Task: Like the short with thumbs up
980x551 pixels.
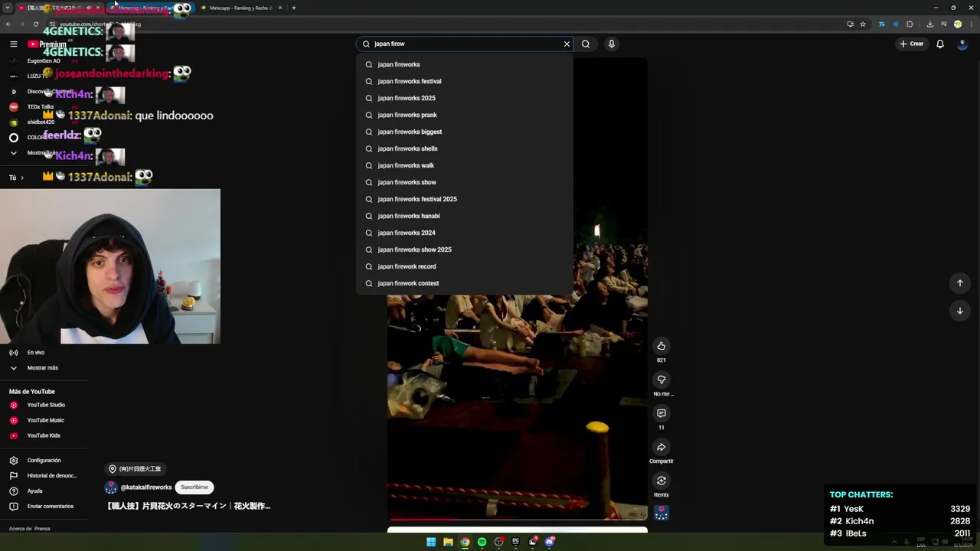Action: (661, 346)
